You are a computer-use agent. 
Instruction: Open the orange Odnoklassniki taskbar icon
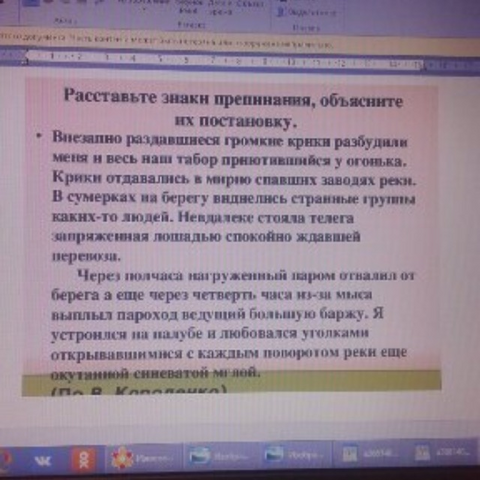(84, 460)
